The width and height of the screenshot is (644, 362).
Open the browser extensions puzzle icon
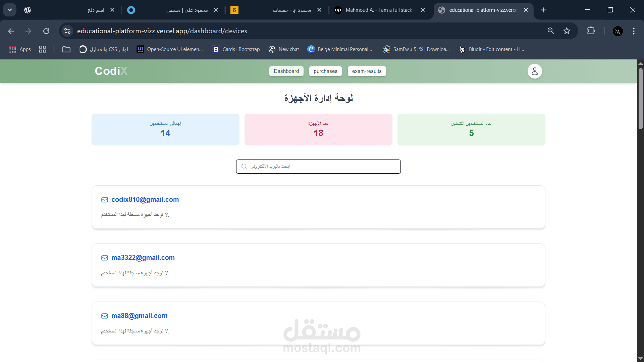pos(591,31)
